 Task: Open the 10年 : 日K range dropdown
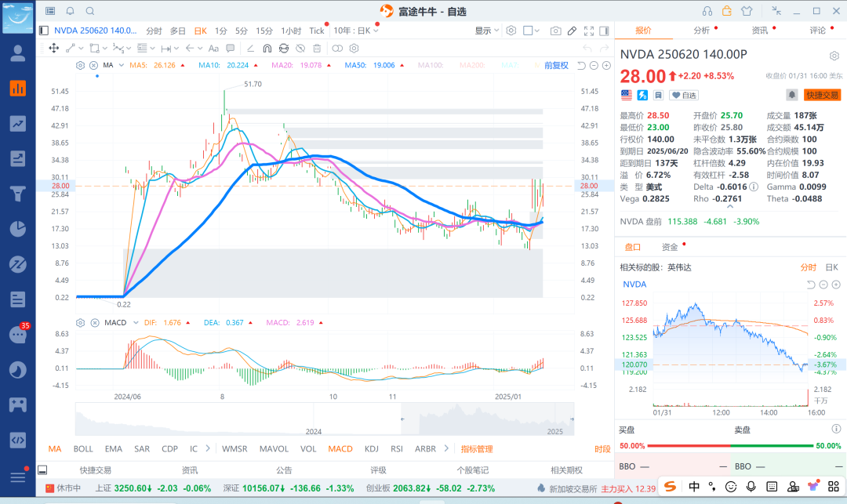(356, 31)
